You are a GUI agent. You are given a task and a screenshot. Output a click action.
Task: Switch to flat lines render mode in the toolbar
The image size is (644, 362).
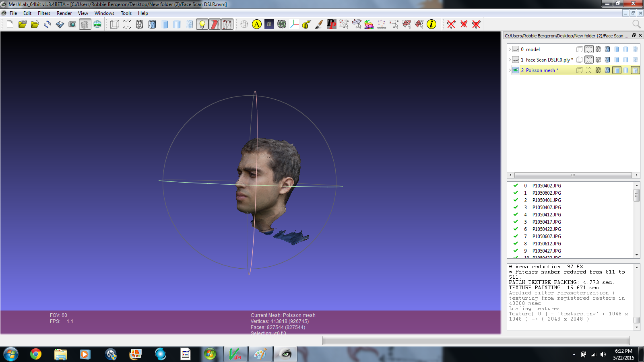[x=165, y=25]
